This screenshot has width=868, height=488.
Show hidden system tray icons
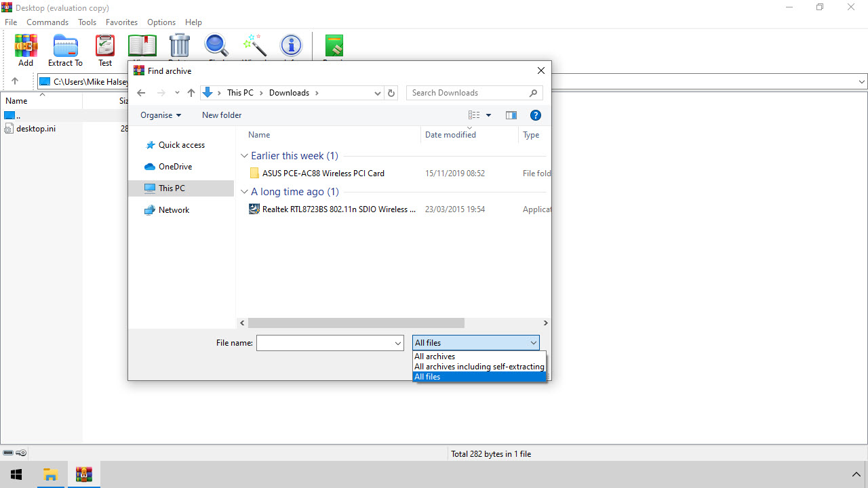pos(856,474)
